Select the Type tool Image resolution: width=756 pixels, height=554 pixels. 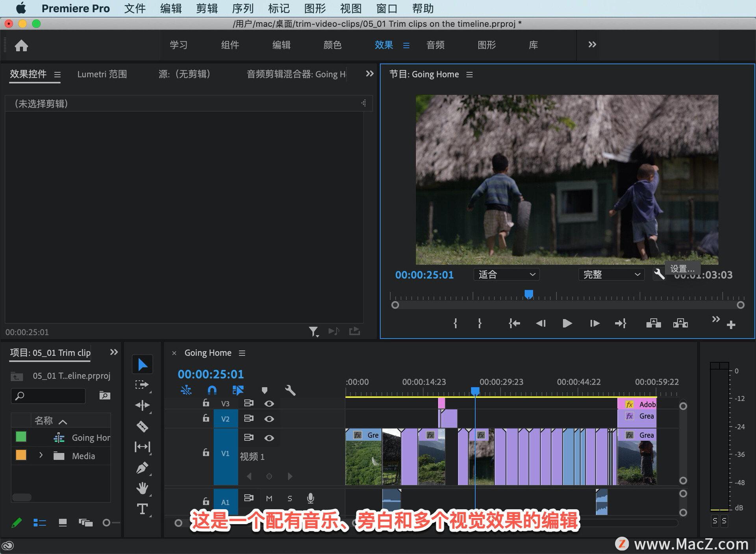pyautogui.click(x=142, y=509)
